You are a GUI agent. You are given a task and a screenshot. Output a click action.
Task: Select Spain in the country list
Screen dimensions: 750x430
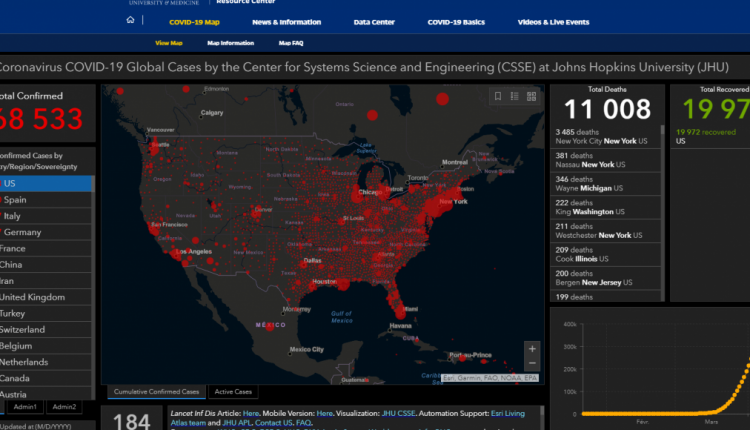point(45,200)
